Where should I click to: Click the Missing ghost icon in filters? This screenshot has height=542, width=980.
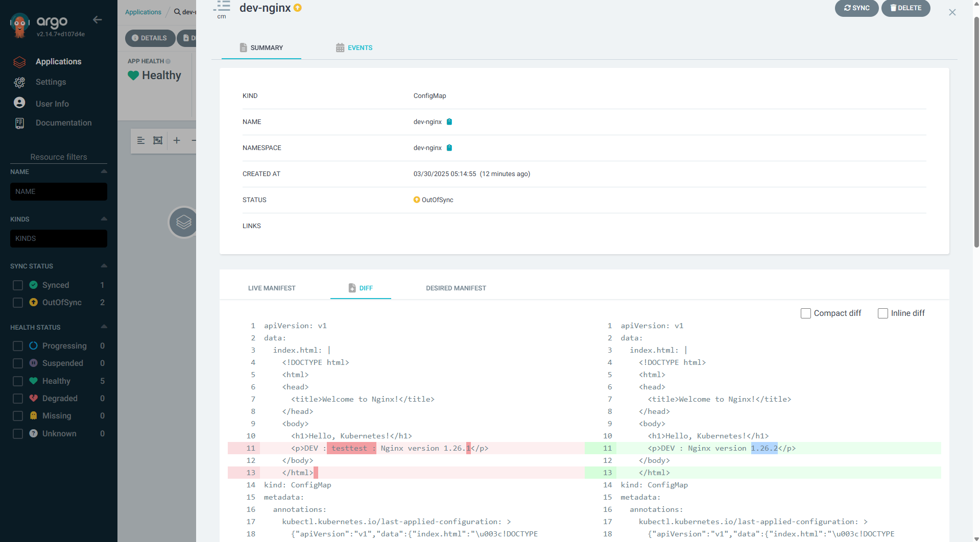pyautogui.click(x=34, y=415)
